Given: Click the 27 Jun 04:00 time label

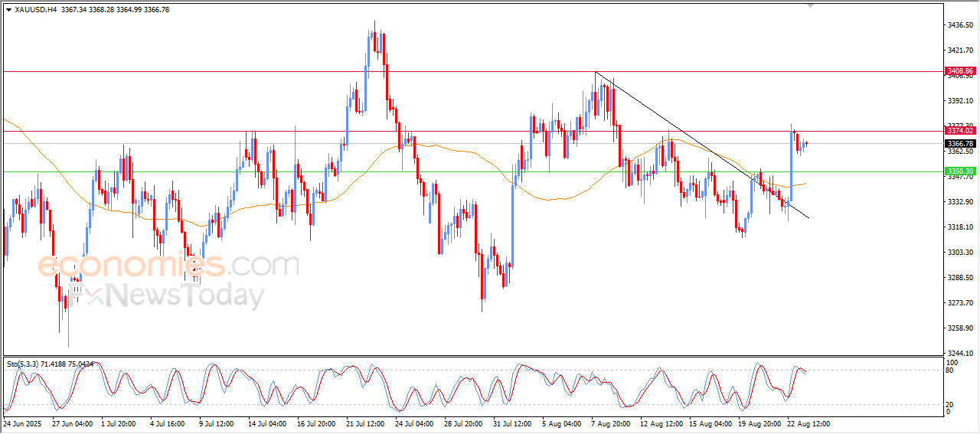Looking at the screenshot, I should coord(72,423).
